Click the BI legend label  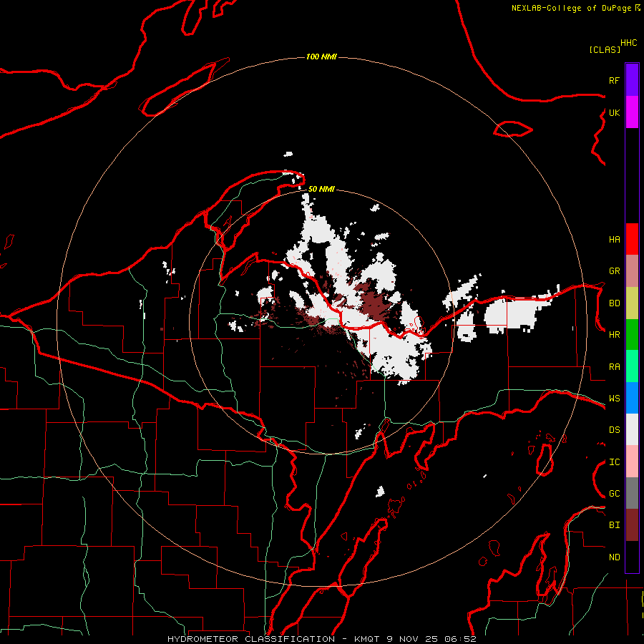(614, 525)
